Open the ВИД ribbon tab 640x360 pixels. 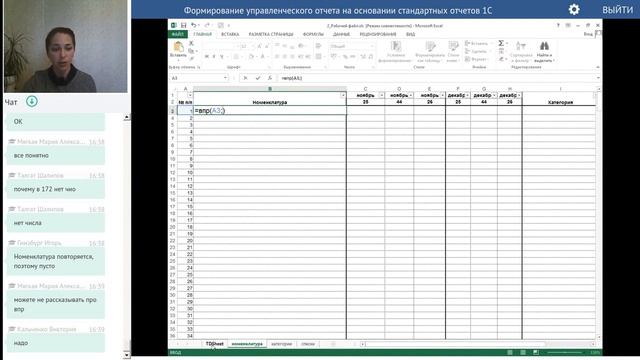coord(411,34)
